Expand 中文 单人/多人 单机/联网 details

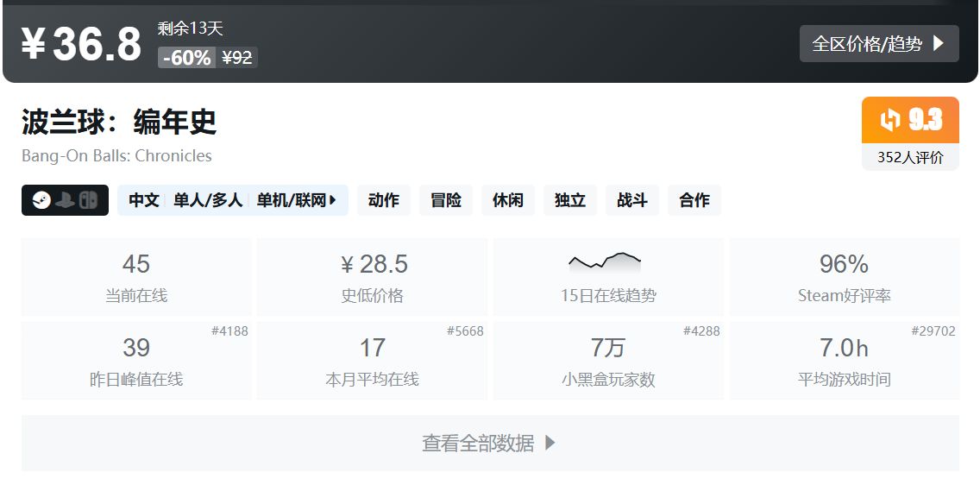[233, 200]
